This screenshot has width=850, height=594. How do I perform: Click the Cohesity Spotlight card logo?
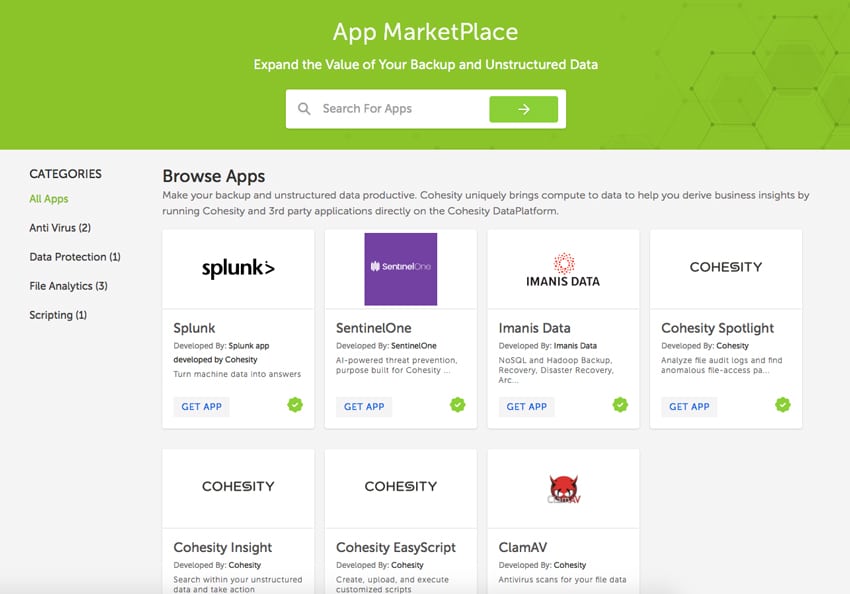pyautogui.click(x=726, y=267)
